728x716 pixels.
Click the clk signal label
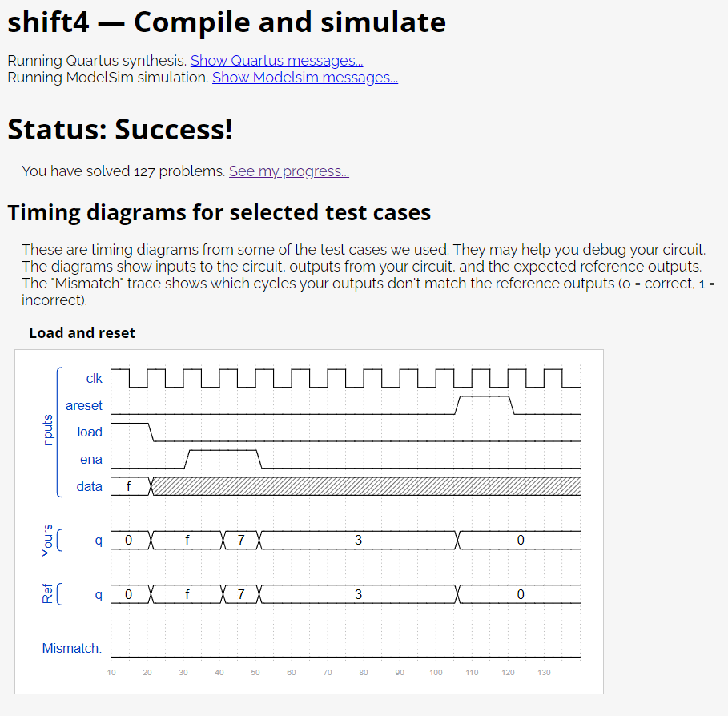click(x=94, y=379)
